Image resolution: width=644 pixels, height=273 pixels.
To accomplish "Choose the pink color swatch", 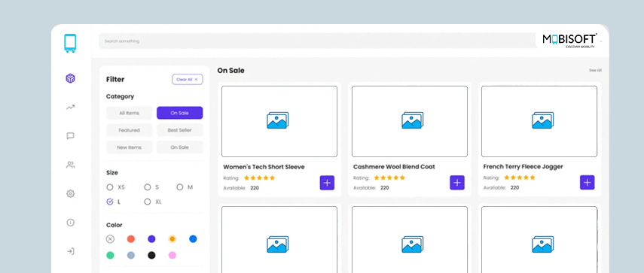I will point(172,256).
